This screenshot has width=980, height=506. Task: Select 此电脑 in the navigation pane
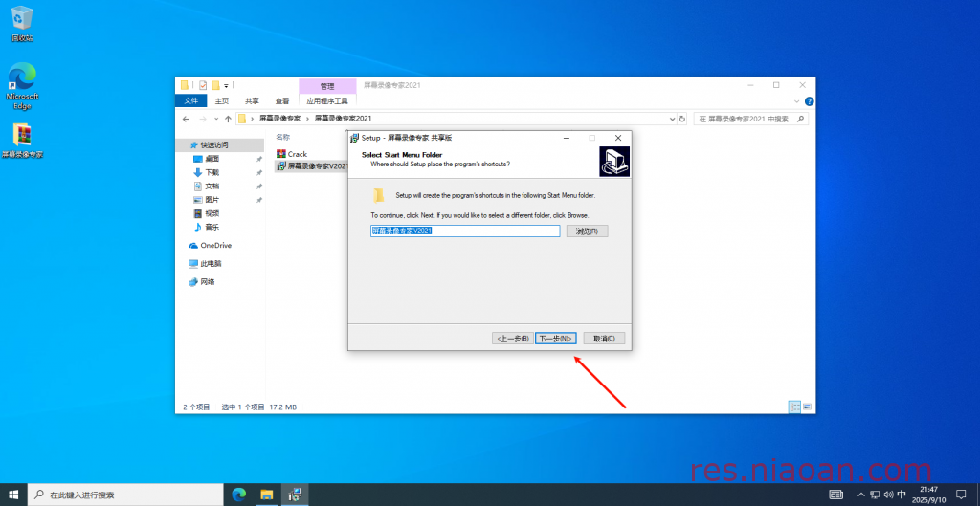211,264
